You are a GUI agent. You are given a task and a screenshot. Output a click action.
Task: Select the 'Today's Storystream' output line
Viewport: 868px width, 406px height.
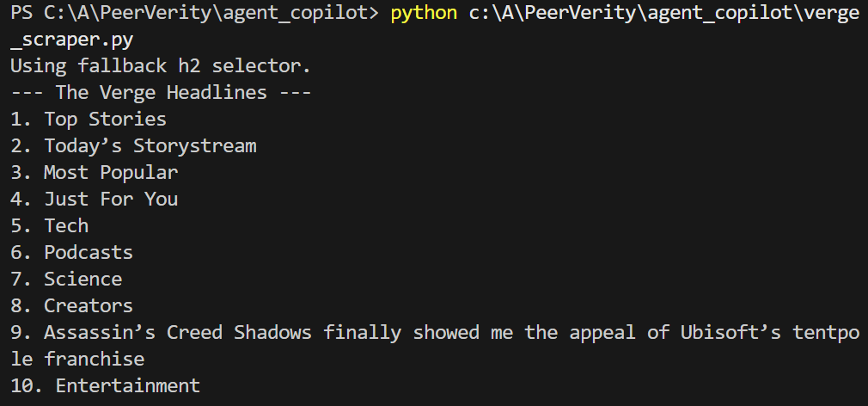[x=133, y=145]
